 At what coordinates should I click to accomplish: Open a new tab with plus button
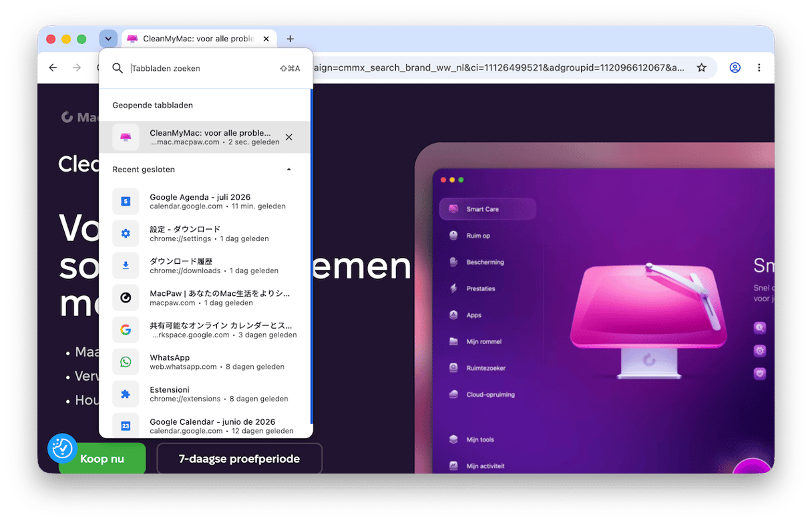tap(290, 39)
